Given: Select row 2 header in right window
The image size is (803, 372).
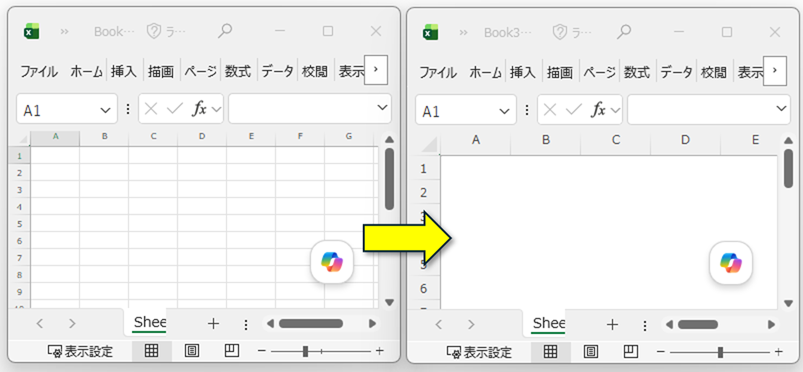Looking at the screenshot, I should point(424,193).
